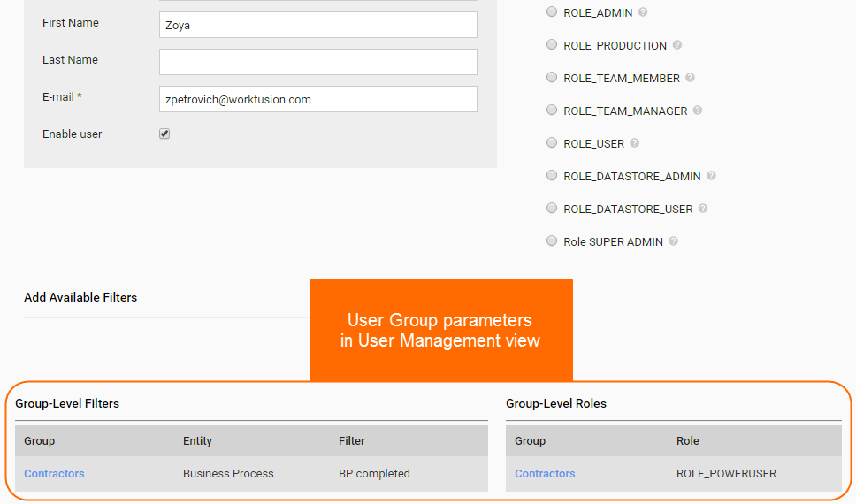Open help icon next to ROLE_PRODUCTION
Image resolution: width=856 pixels, height=504 pixels.
(x=677, y=45)
